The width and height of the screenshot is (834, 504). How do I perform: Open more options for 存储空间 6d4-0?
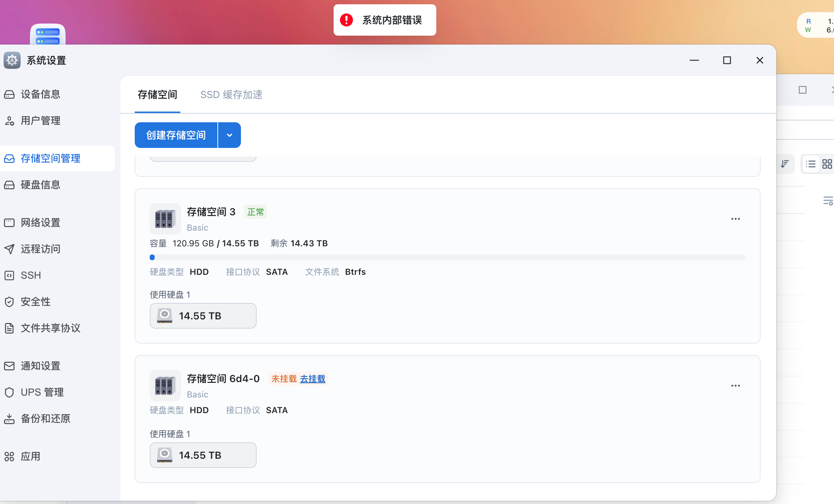pos(735,386)
